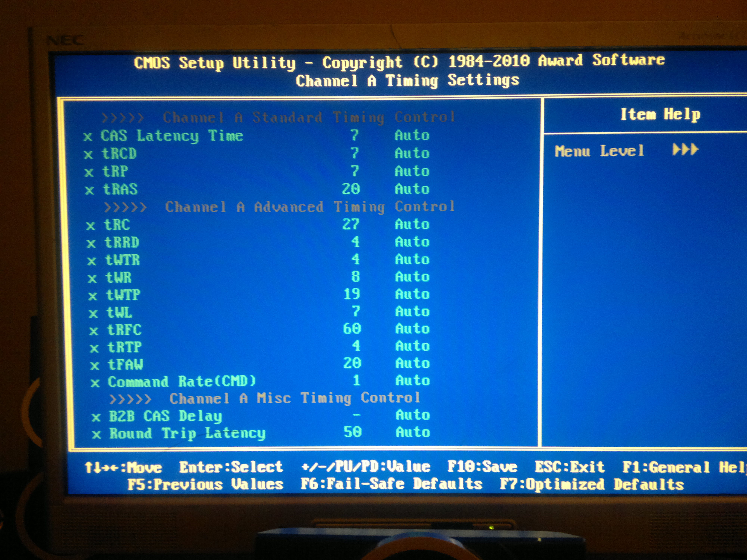Click the x marker beside tRFC
Viewport: 747px width, 560px height.
(94, 331)
